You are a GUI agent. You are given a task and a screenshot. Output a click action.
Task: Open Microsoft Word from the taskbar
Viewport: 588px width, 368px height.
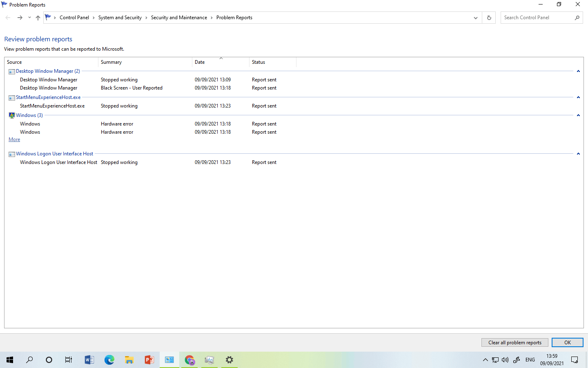pyautogui.click(x=89, y=360)
